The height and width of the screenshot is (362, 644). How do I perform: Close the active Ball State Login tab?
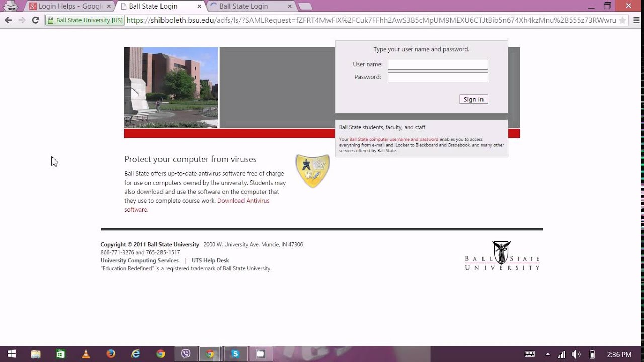(199, 6)
